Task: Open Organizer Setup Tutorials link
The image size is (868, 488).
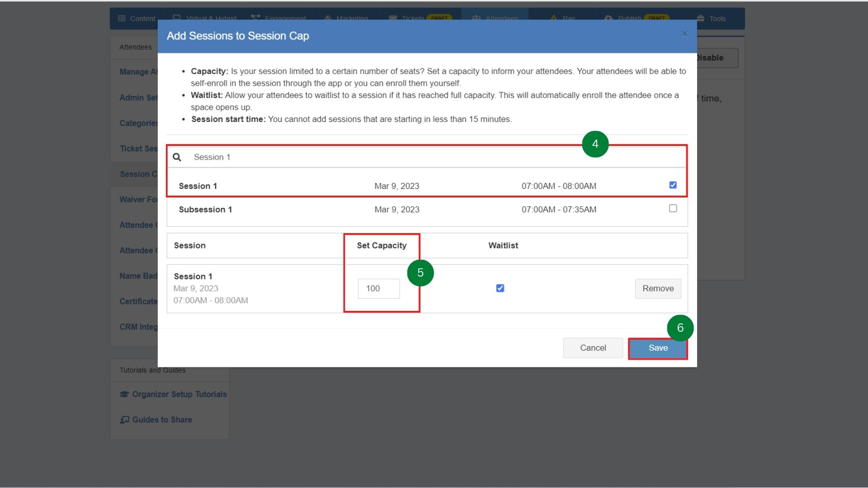Action: tap(179, 394)
